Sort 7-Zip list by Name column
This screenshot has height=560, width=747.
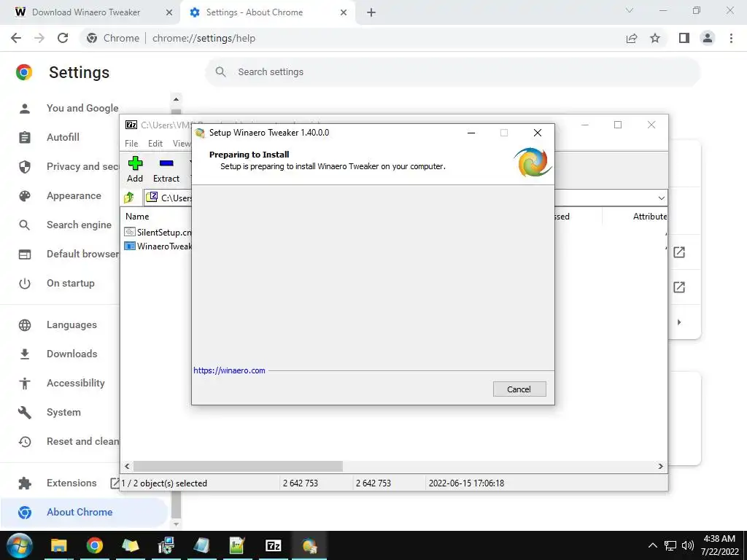(x=137, y=216)
